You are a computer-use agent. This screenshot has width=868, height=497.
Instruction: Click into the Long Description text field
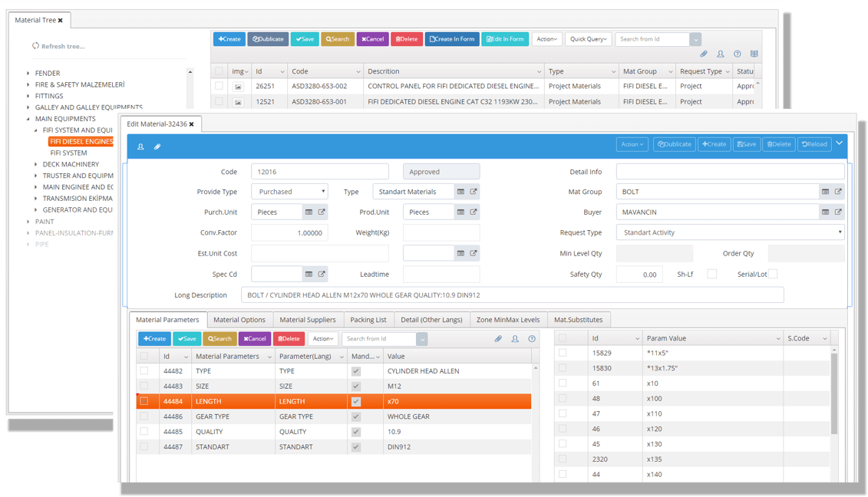coord(512,295)
